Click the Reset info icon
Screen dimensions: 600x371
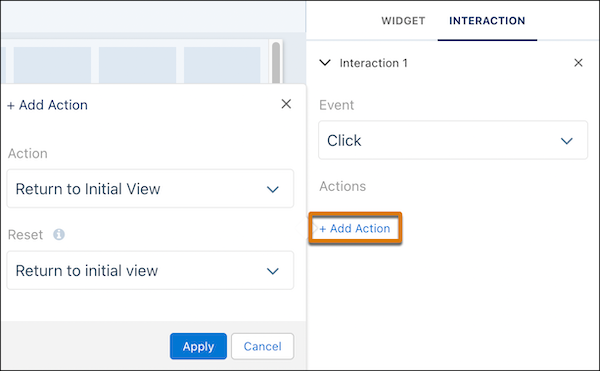(59, 234)
